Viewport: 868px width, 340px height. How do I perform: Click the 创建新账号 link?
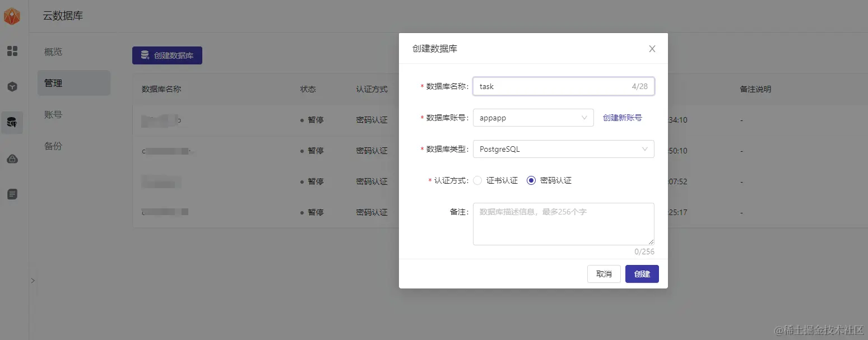[x=622, y=118]
